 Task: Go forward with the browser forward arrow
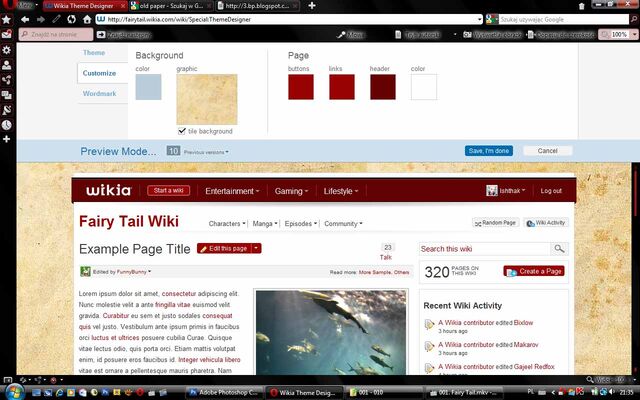[x=40, y=19]
